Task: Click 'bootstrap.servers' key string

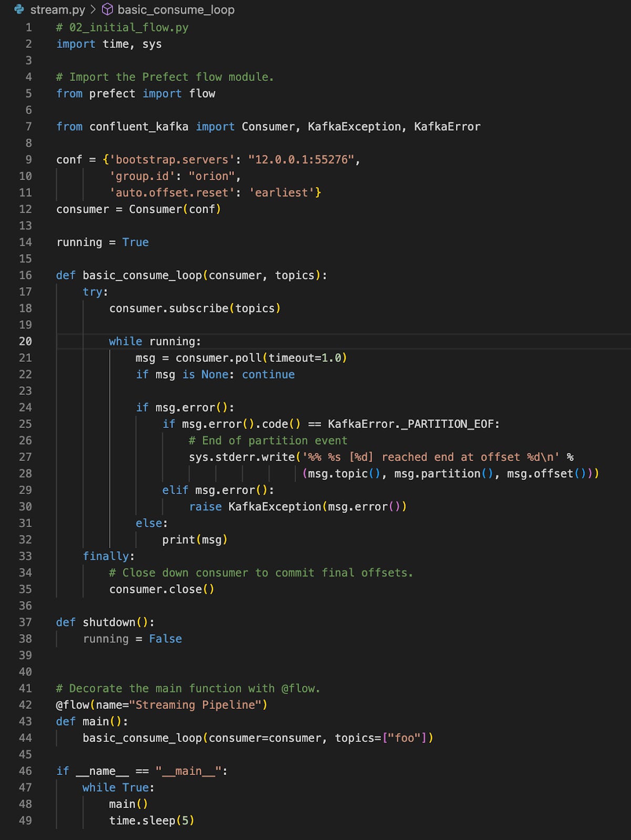Action: (x=172, y=160)
